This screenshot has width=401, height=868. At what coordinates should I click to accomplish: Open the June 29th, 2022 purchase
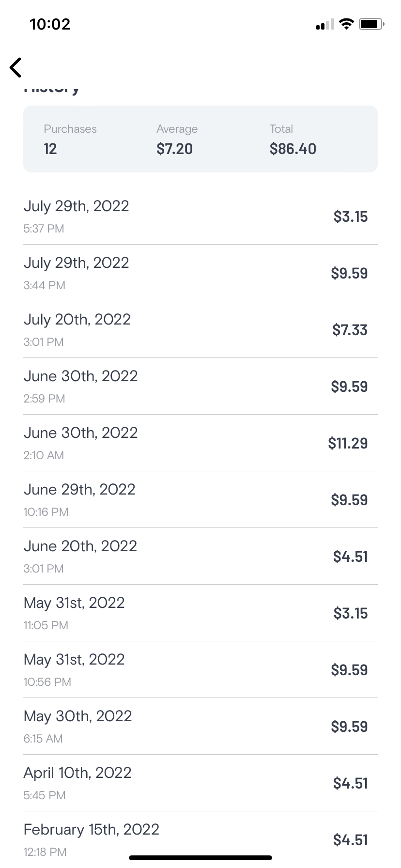pyautogui.click(x=200, y=499)
